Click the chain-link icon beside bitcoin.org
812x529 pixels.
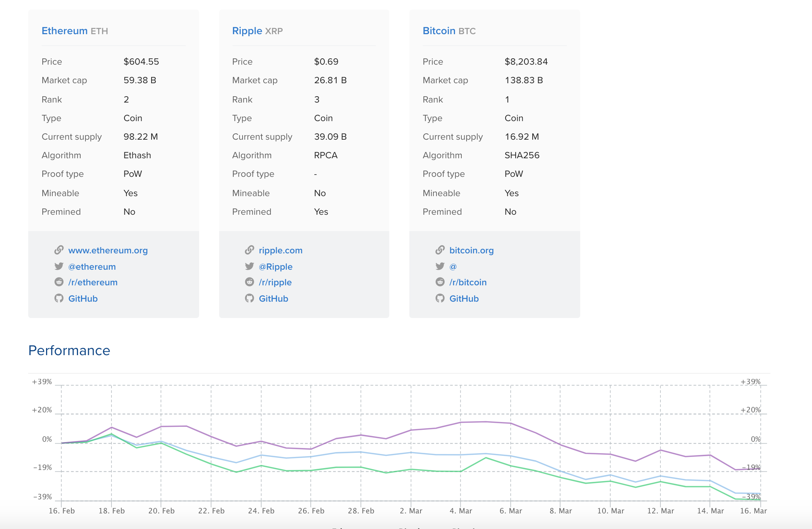click(x=440, y=250)
